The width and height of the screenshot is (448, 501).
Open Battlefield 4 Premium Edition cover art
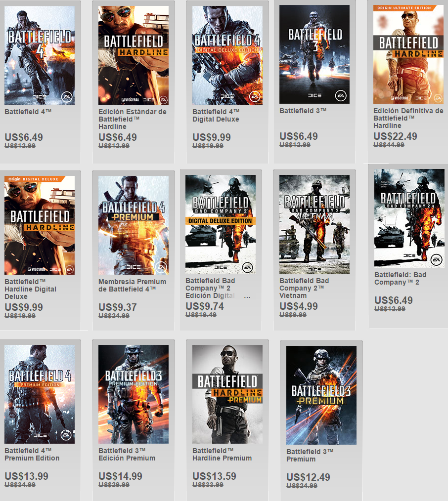40,394
